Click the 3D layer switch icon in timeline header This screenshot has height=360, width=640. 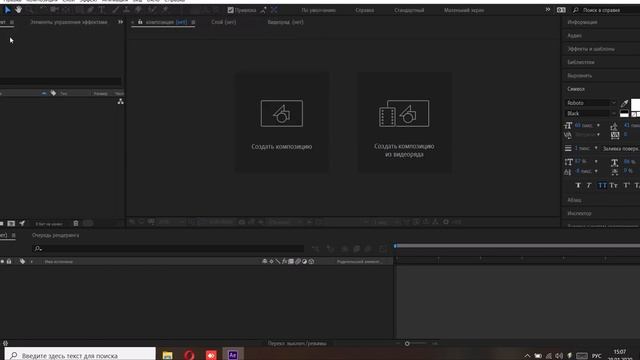[x=311, y=261]
